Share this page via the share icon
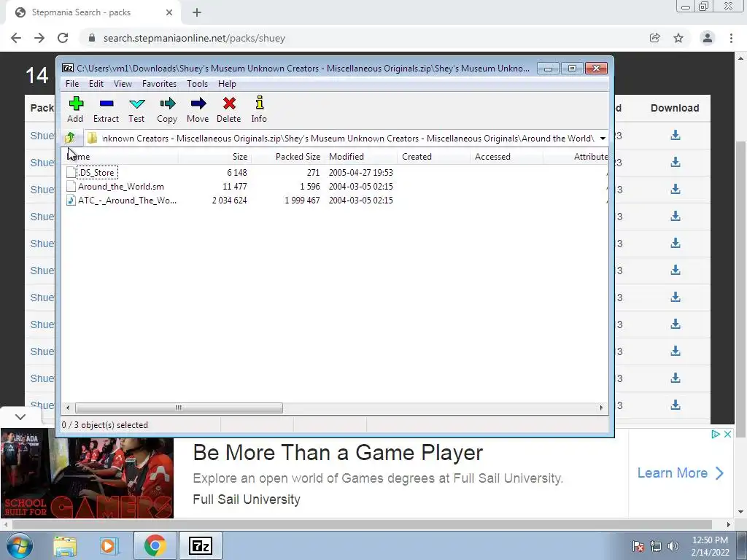747x560 pixels. click(x=655, y=38)
